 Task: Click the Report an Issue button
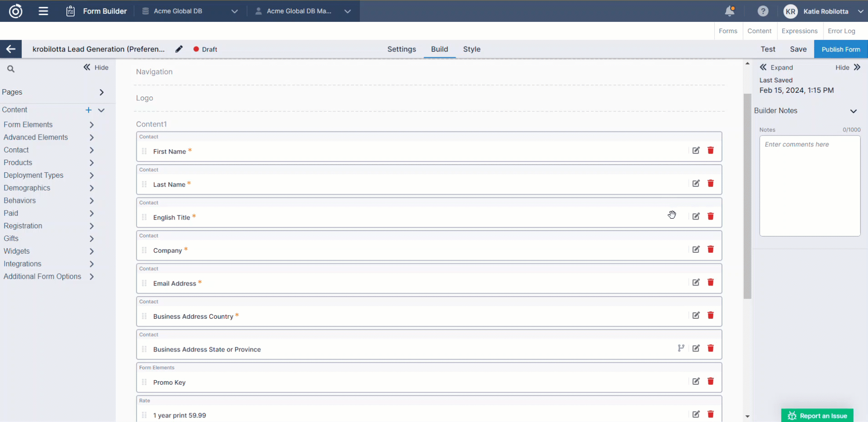pyautogui.click(x=817, y=416)
